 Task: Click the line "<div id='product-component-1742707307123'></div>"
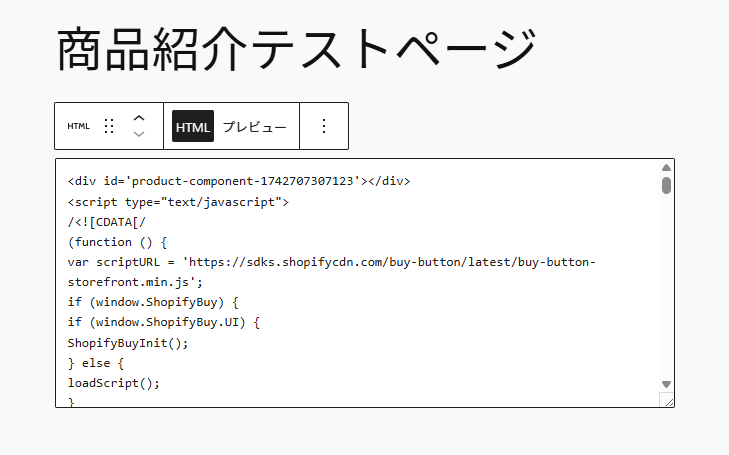click(239, 181)
